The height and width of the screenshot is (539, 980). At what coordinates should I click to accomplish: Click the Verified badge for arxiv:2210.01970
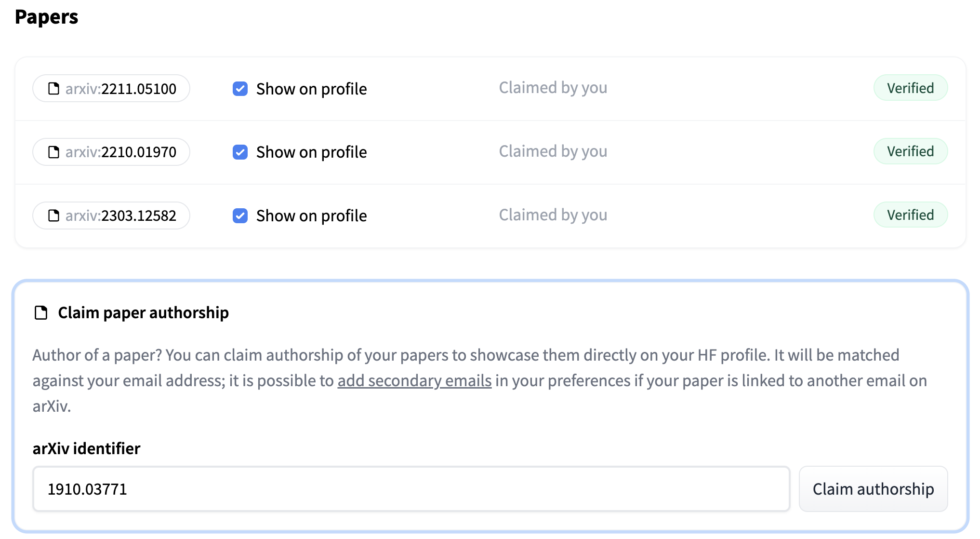click(910, 151)
